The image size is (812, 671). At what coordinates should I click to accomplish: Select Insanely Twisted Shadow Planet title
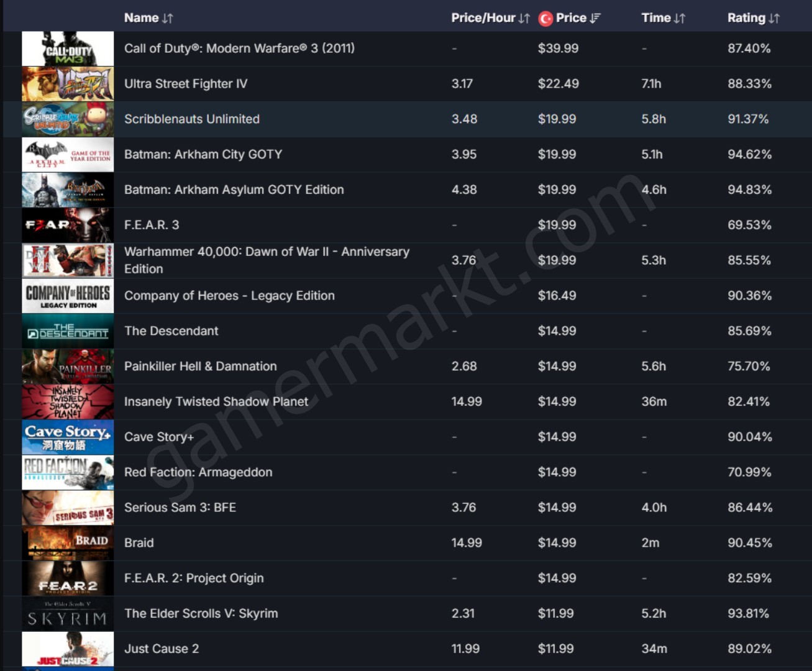[216, 402]
